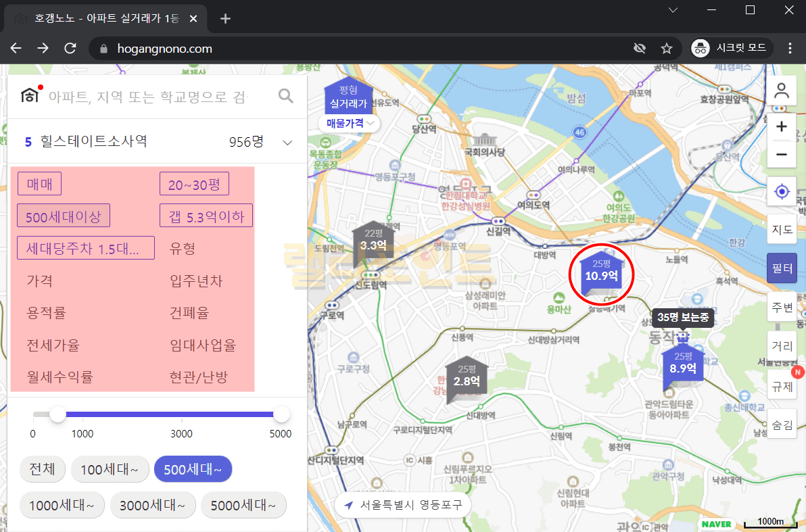Zoom in the map with plus button
The height and width of the screenshot is (532, 806).
tap(782, 126)
